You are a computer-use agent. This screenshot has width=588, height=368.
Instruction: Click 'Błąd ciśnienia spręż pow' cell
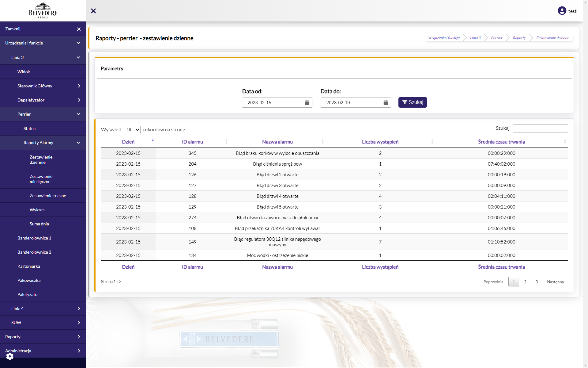pyautogui.click(x=277, y=164)
